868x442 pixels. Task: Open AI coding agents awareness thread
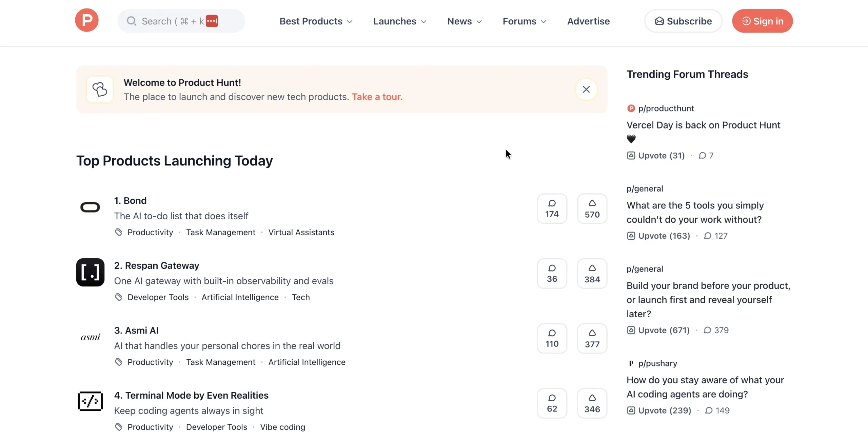point(705,387)
